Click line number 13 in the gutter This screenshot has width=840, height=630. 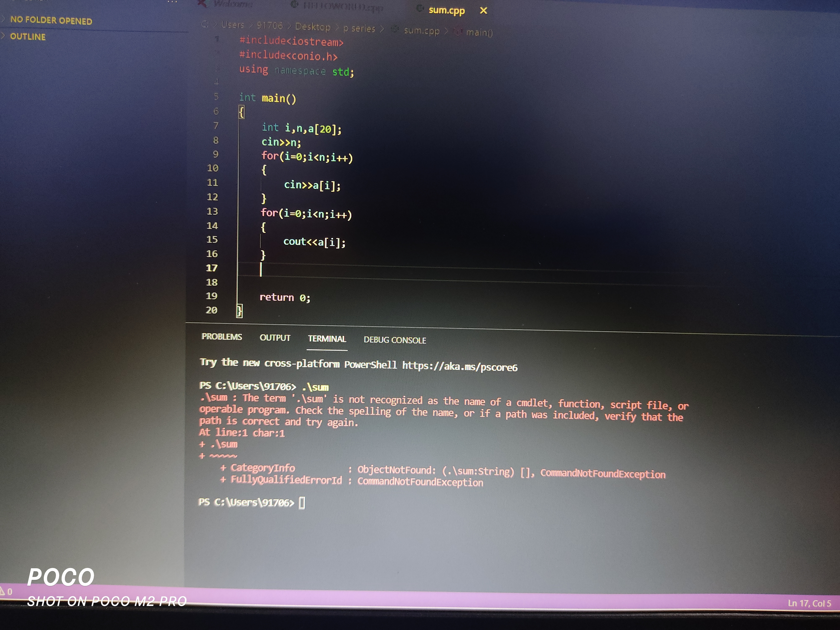click(212, 211)
